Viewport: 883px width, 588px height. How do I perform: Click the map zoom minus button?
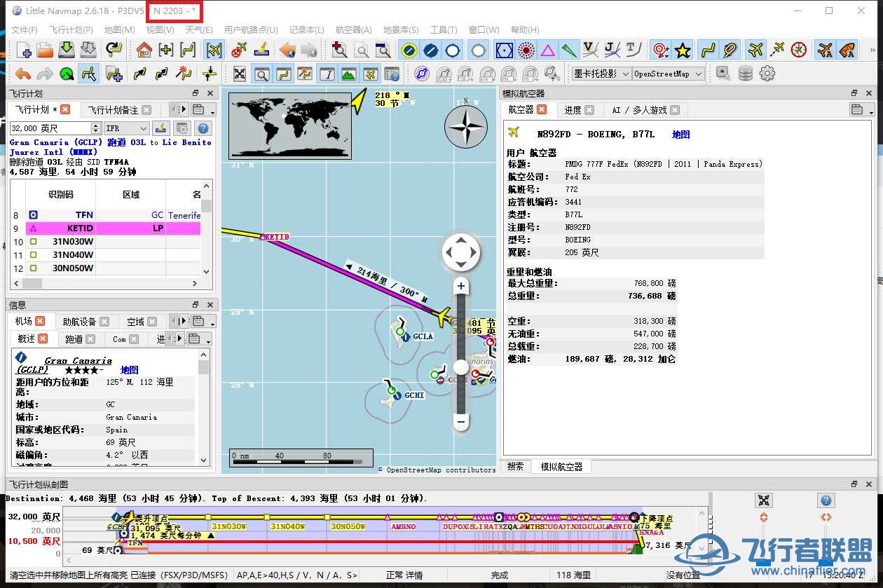pyautogui.click(x=460, y=422)
